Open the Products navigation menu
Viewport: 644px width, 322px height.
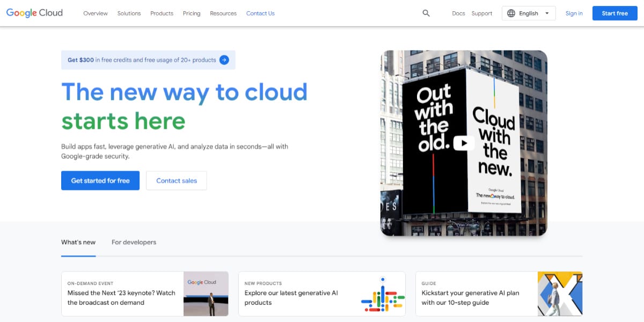click(x=162, y=13)
